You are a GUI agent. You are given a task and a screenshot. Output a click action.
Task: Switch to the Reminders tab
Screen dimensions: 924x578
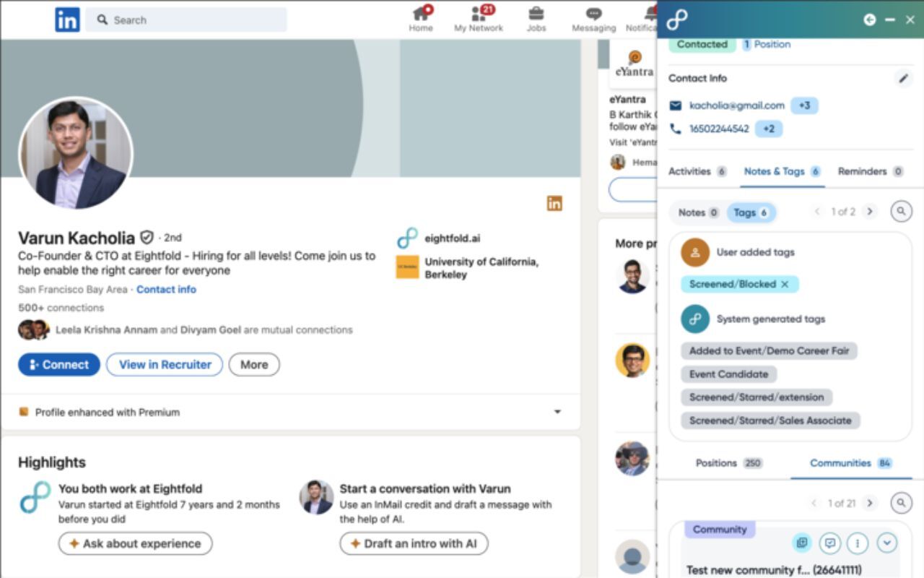tap(871, 171)
